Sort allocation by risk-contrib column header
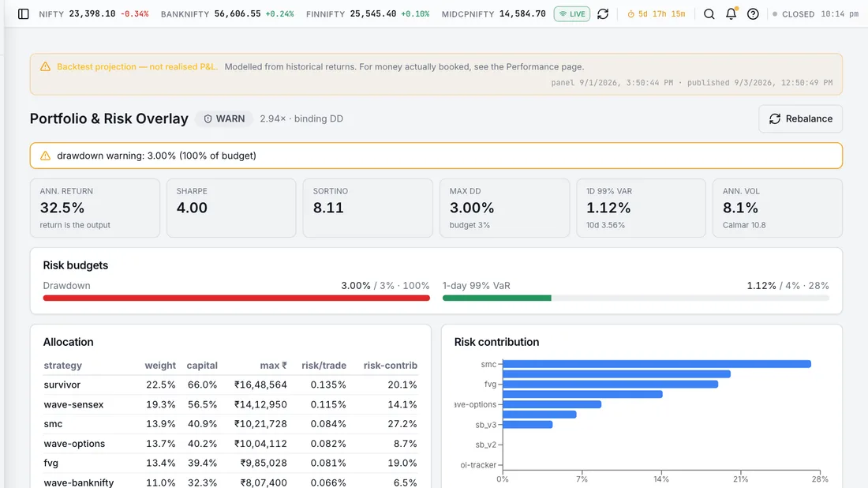Viewport: 868px width, 488px height. (x=391, y=366)
